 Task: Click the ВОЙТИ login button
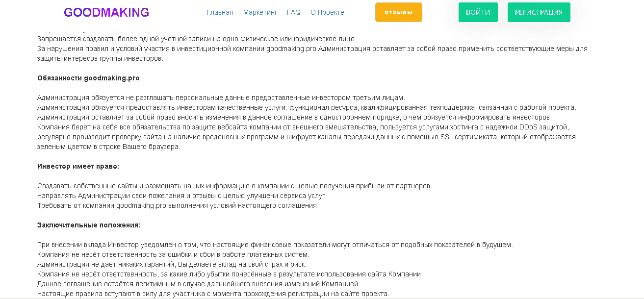477,12
